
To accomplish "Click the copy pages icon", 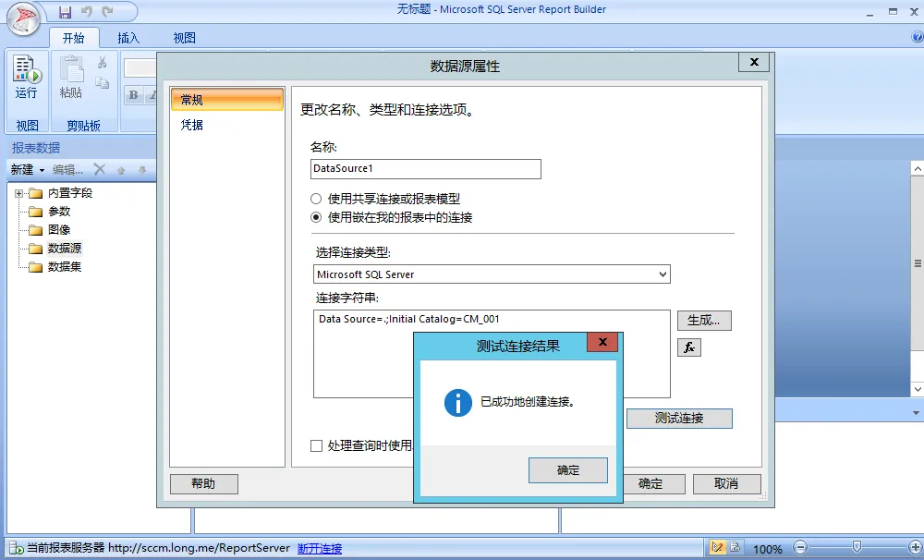I will [x=103, y=82].
